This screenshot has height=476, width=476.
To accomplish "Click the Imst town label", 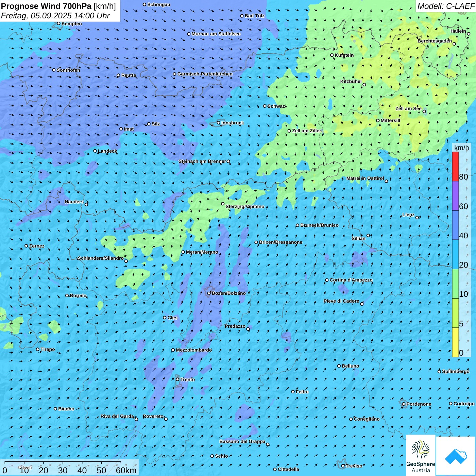I will (129, 129).
